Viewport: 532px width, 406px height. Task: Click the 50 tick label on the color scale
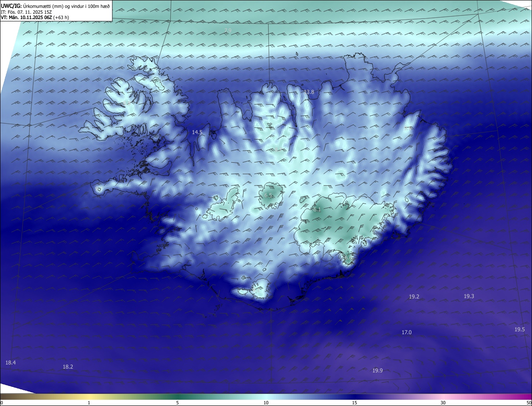pos(529,403)
